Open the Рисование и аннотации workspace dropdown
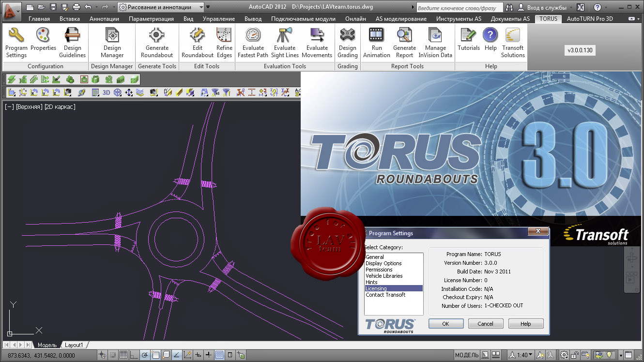 [x=161, y=7]
